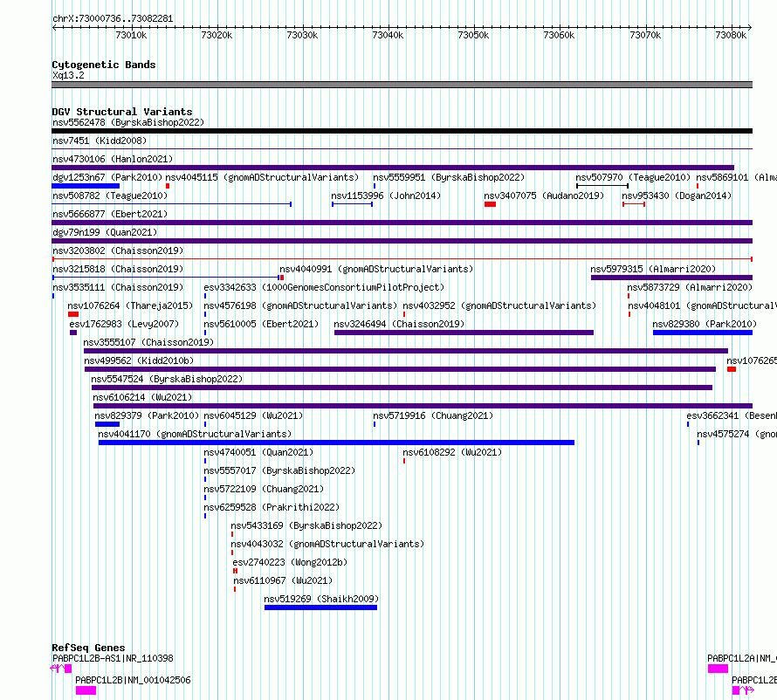Click the Cytogenetic Bands track heading

pos(104,65)
